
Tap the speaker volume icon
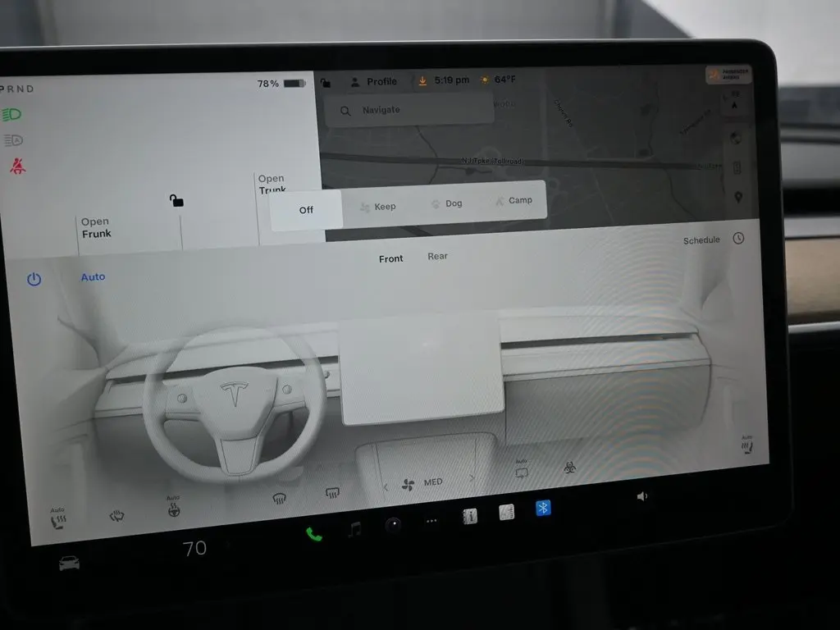point(641,496)
